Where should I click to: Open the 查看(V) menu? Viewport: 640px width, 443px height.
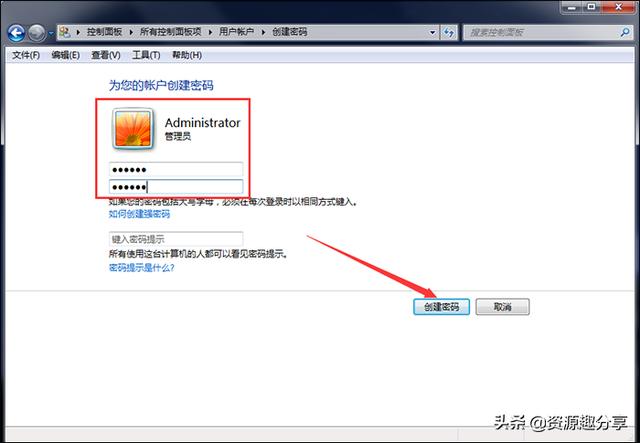click(x=105, y=55)
